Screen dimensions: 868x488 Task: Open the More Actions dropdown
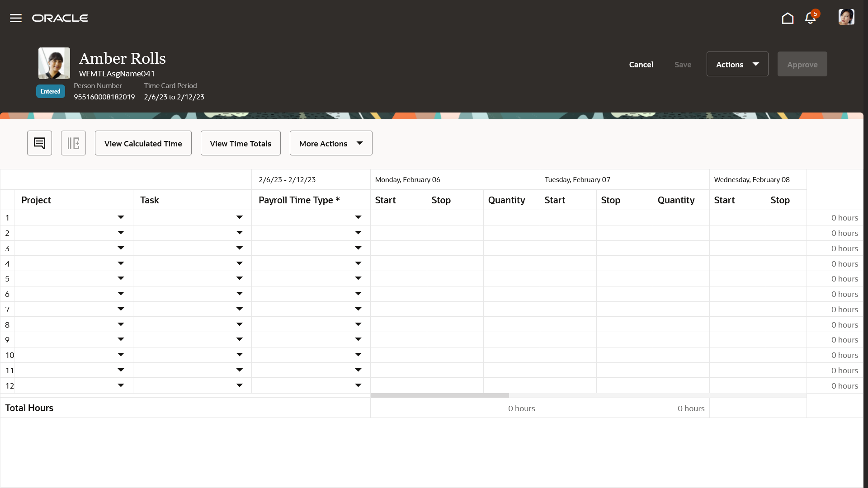(x=331, y=143)
